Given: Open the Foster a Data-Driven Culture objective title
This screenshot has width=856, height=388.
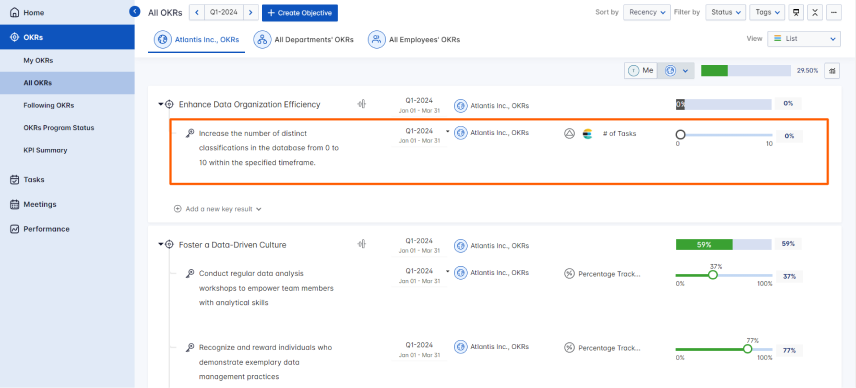Looking at the screenshot, I should pyautogui.click(x=233, y=245).
